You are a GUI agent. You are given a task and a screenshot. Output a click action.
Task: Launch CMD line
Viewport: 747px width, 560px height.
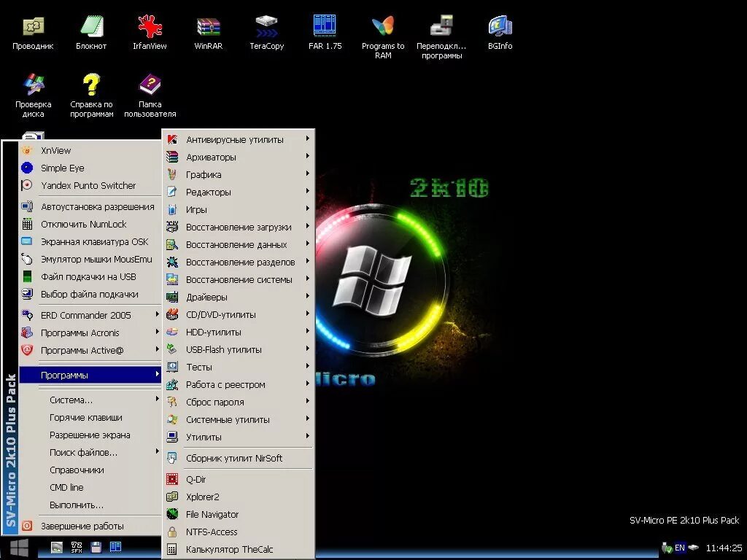pos(90,488)
